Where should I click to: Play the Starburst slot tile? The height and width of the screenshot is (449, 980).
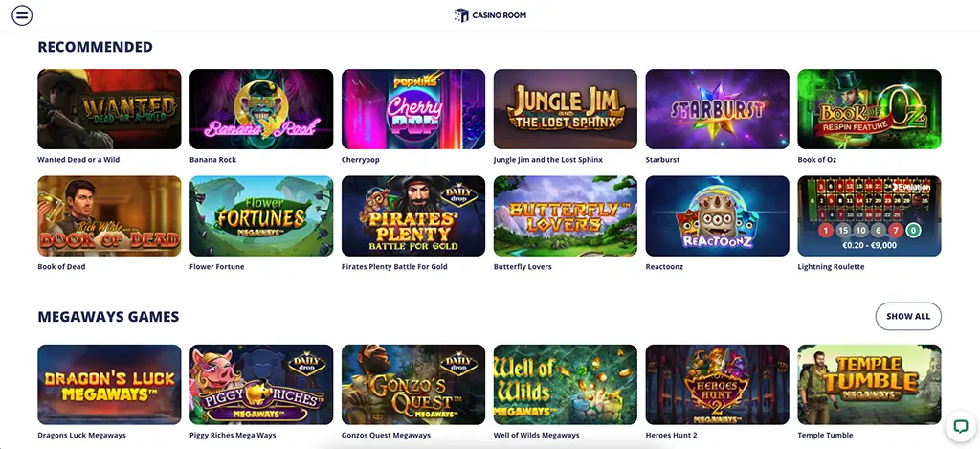click(717, 109)
